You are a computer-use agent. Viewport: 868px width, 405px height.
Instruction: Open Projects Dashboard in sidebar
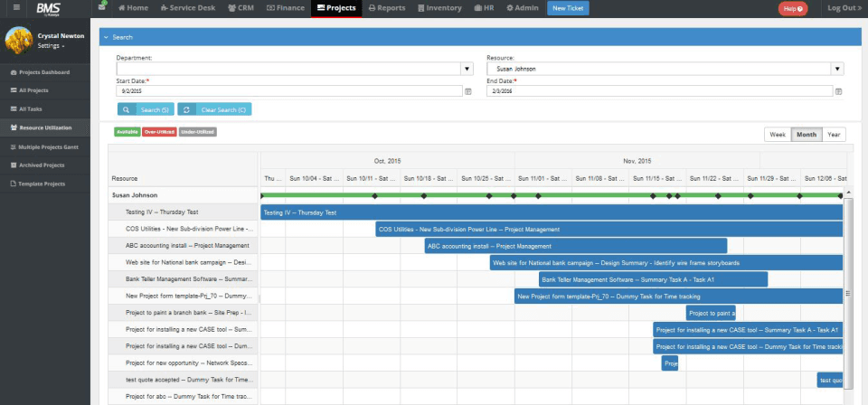(45, 72)
